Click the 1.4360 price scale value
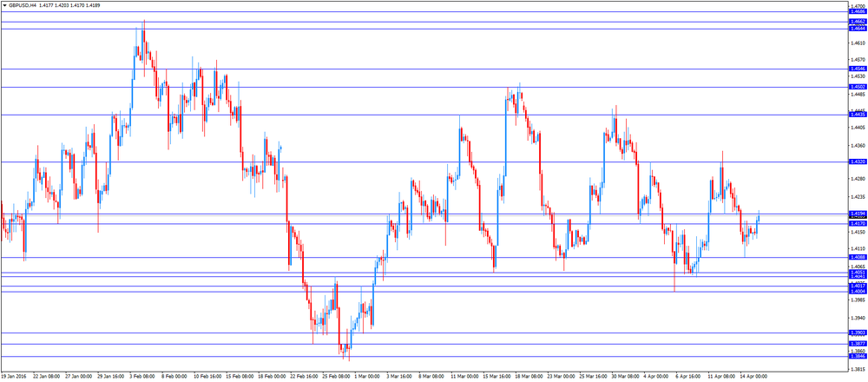868x382 pixels. pos(857,146)
